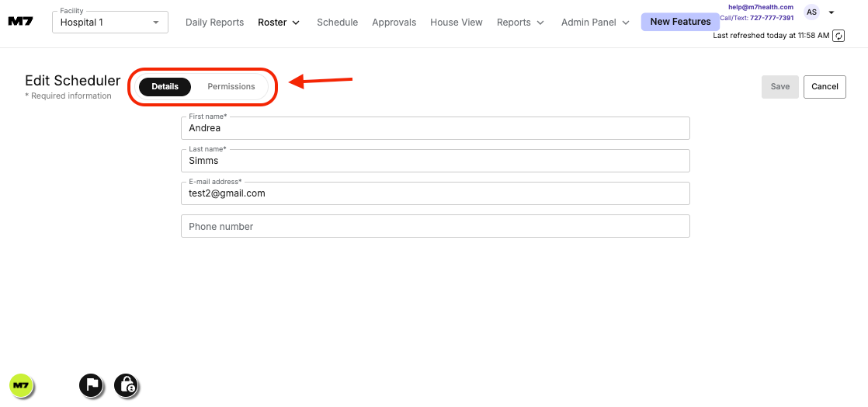Click the refresh icon beside last refreshed time
The height and width of the screenshot is (407, 868).
coord(838,36)
